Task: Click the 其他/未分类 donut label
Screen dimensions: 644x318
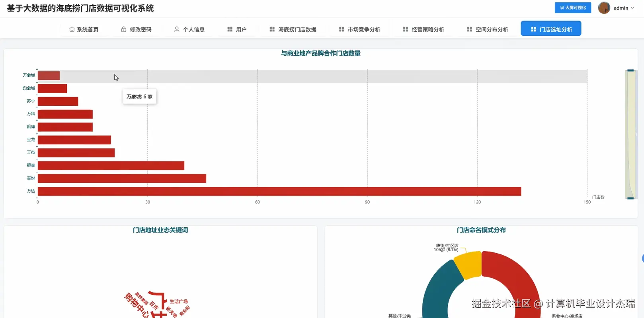Action: point(400,316)
